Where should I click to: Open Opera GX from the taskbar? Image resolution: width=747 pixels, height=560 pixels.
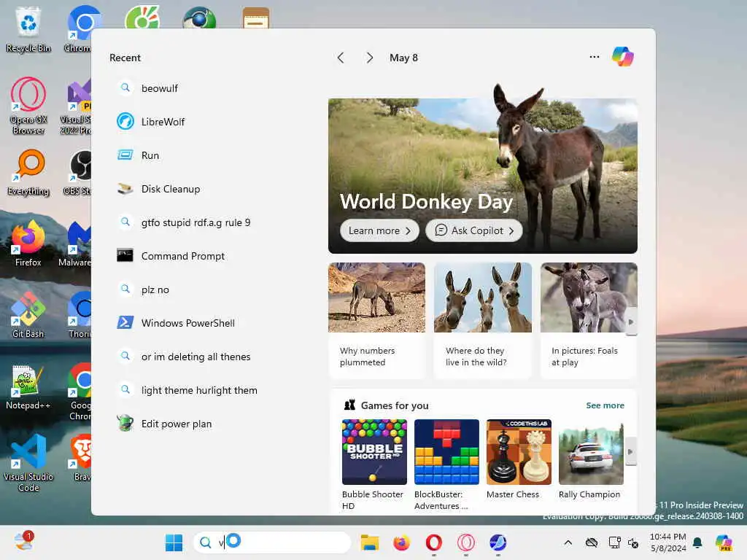466,542
